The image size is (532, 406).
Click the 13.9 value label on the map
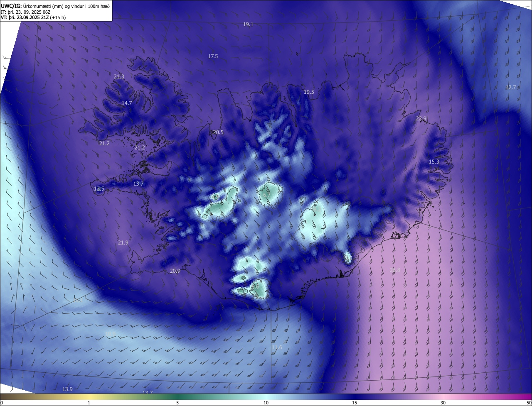click(x=67, y=389)
